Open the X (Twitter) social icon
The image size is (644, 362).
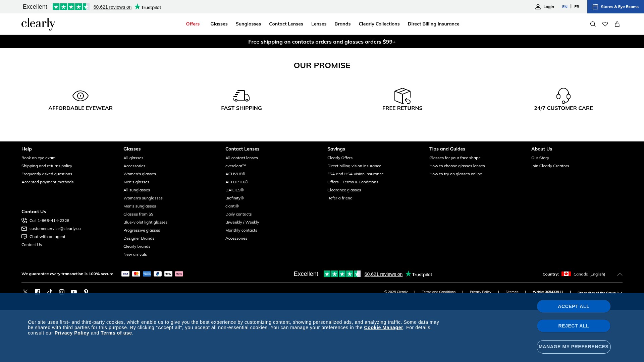click(x=25, y=292)
